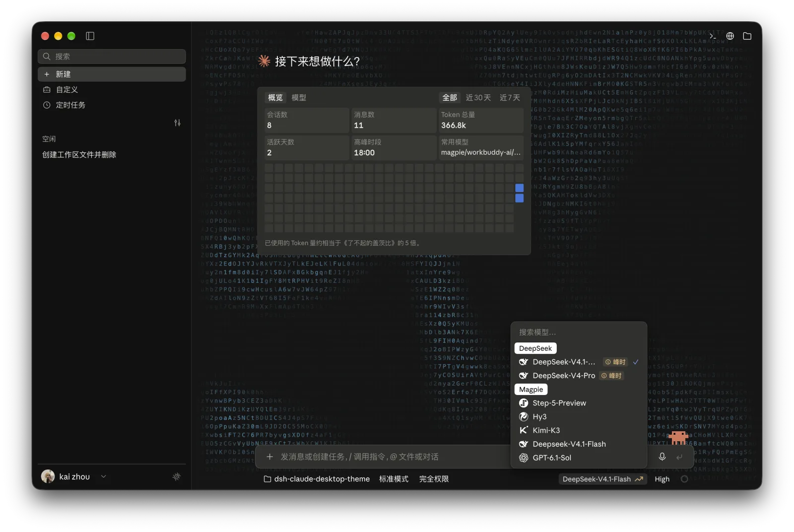Screen dimensions: 794x532
Task: Click the sliders filter icon in sidebar
Action: click(x=177, y=123)
